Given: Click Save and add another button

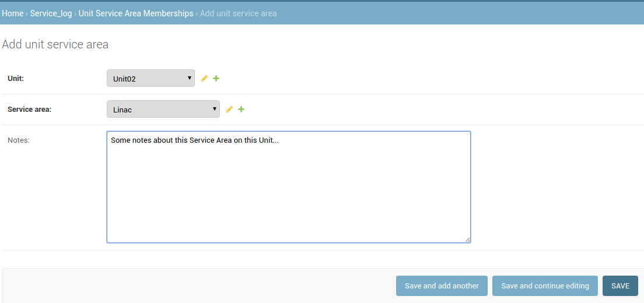Looking at the screenshot, I should coord(442,286).
